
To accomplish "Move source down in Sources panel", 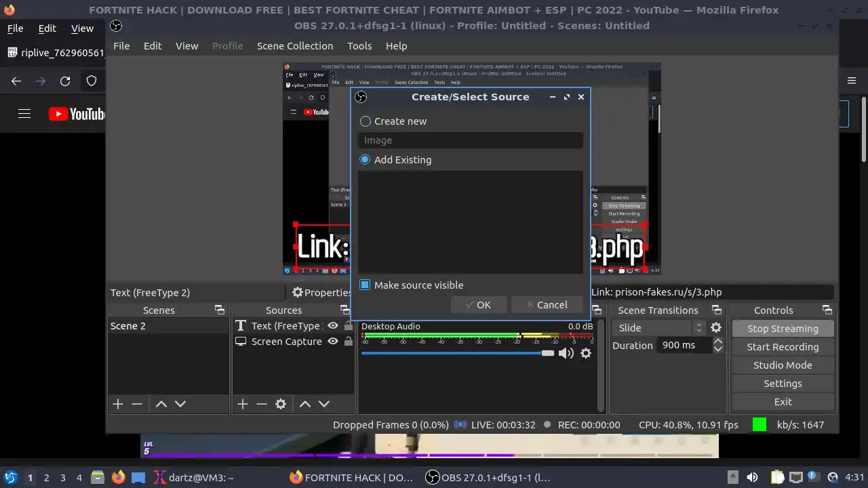I will [x=324, y=404].
